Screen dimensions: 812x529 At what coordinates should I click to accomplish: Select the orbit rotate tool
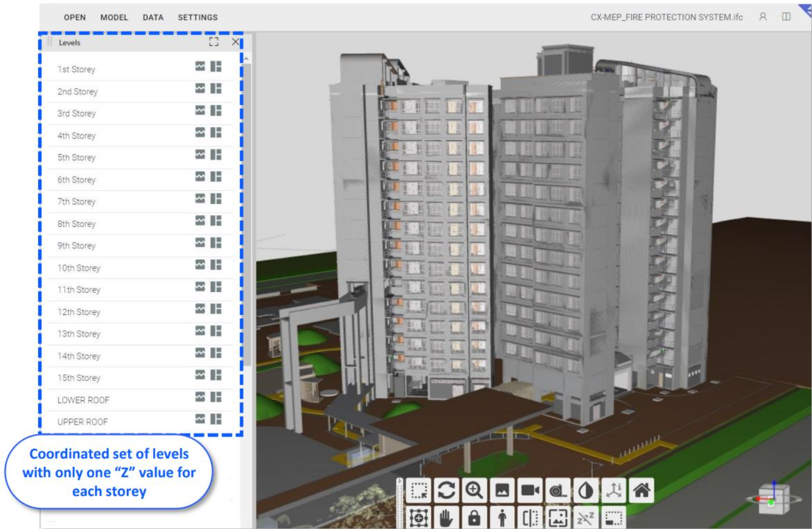coord(446,491)
